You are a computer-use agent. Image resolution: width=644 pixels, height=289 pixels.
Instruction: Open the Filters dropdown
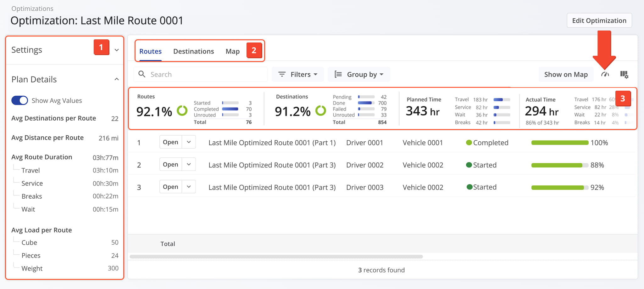point(297,74)
